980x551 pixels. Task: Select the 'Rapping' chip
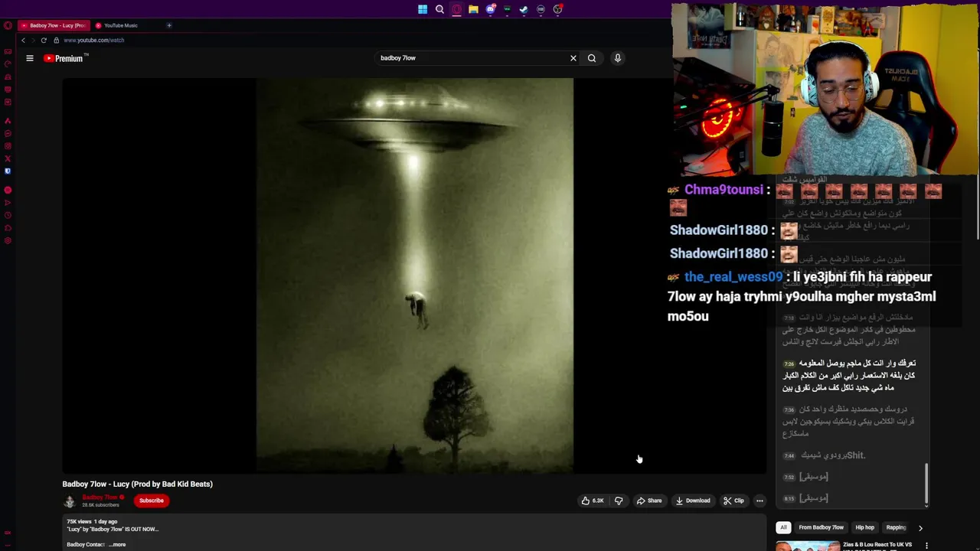[896, 527]
